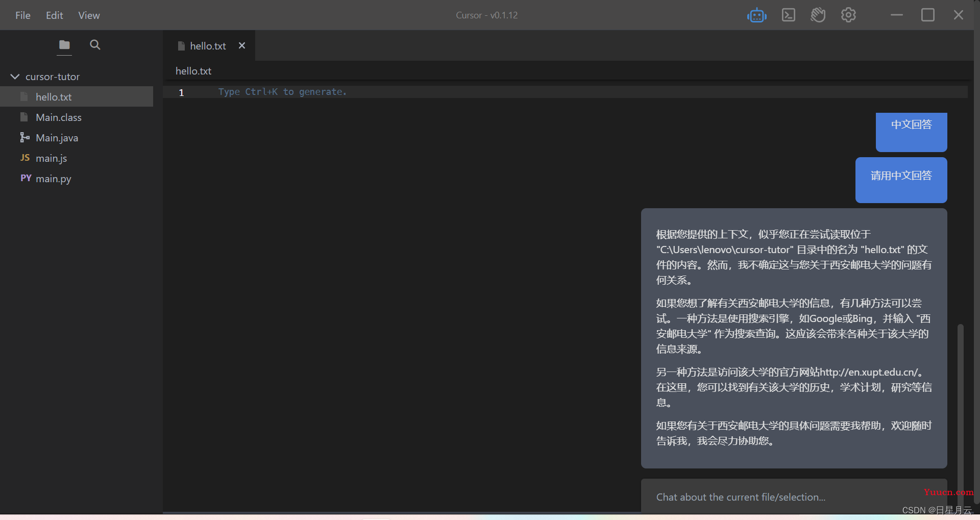Maximize the Cursor window
This screenshot has height=520, width=980.
click(x=928, y=15)
